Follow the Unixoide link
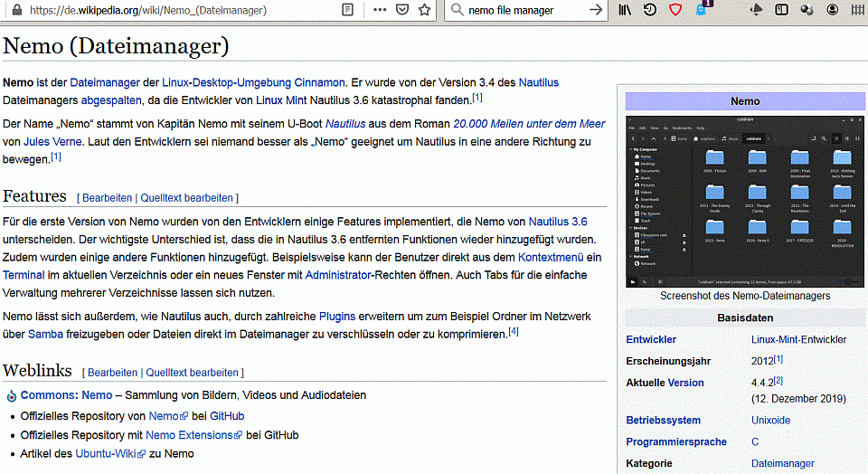Image resolution: width=868 pixels, height=474 pixels. [770, 421]
